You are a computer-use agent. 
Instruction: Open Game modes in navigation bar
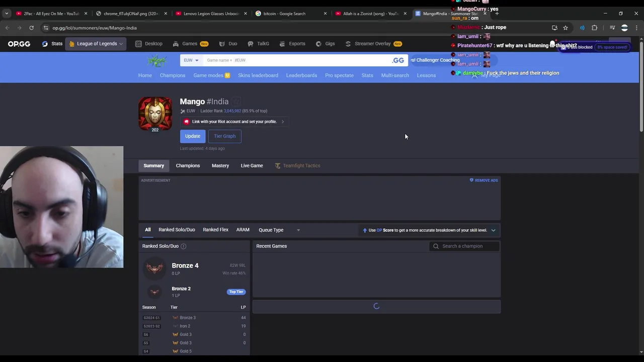[212, 75]
